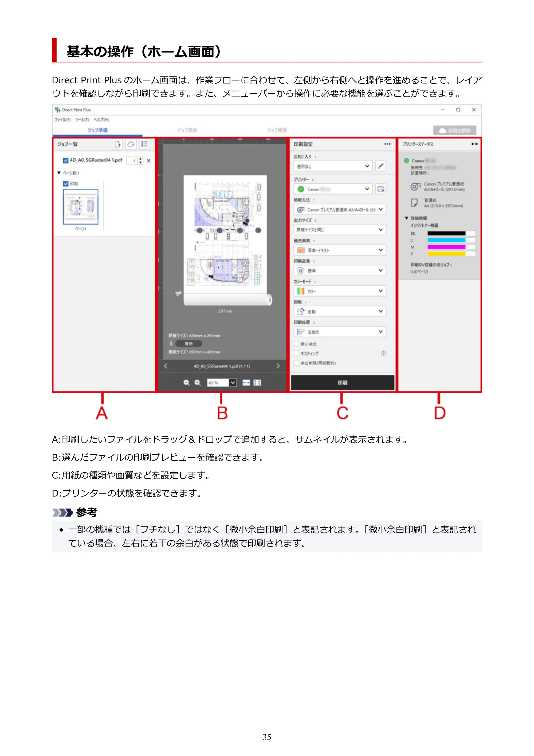Open the お気に入り dropdown
This screenshot has width=534, height=756.
pos(333,166)
